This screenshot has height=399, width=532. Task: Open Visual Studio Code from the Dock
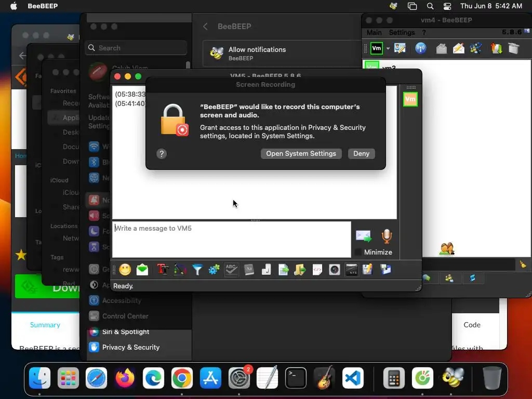pyautogui.click(x=353, y=378)
